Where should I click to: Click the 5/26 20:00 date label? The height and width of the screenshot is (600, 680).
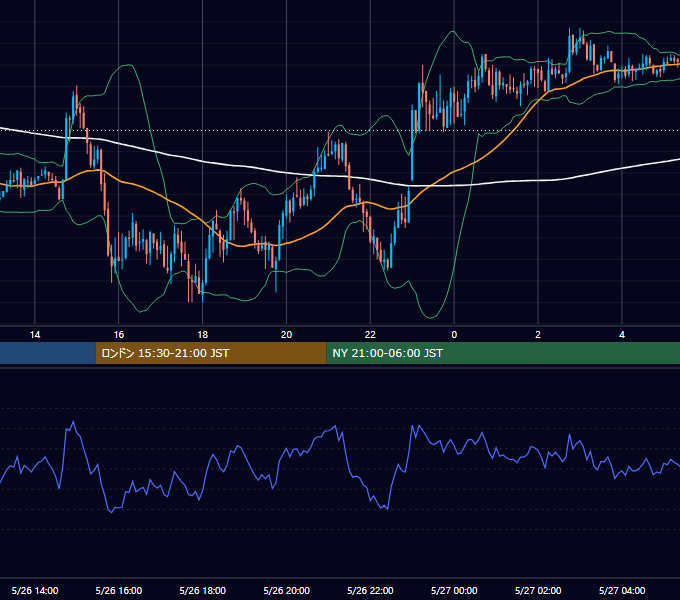pos(286,590)
